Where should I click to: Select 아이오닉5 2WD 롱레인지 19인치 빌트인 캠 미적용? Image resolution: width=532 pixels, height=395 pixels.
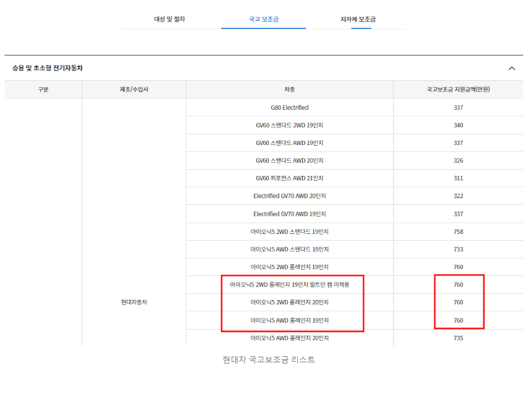(289, 285)
